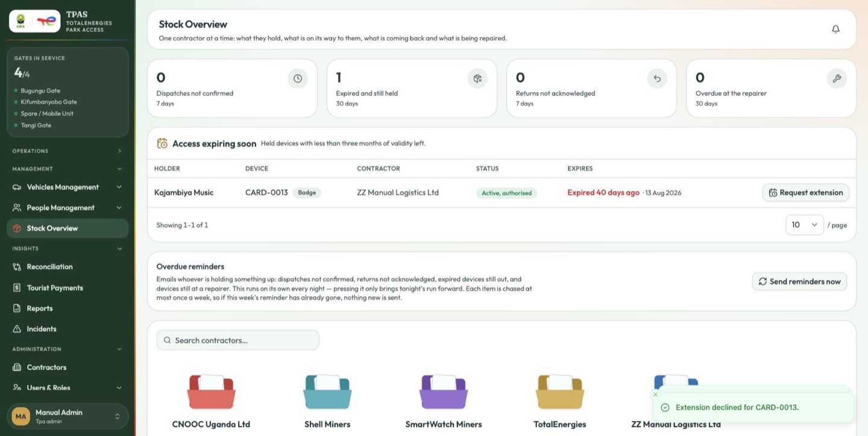
Task: Click the clock icon on Dispatches not confirmed card
Action: [298, 78]
